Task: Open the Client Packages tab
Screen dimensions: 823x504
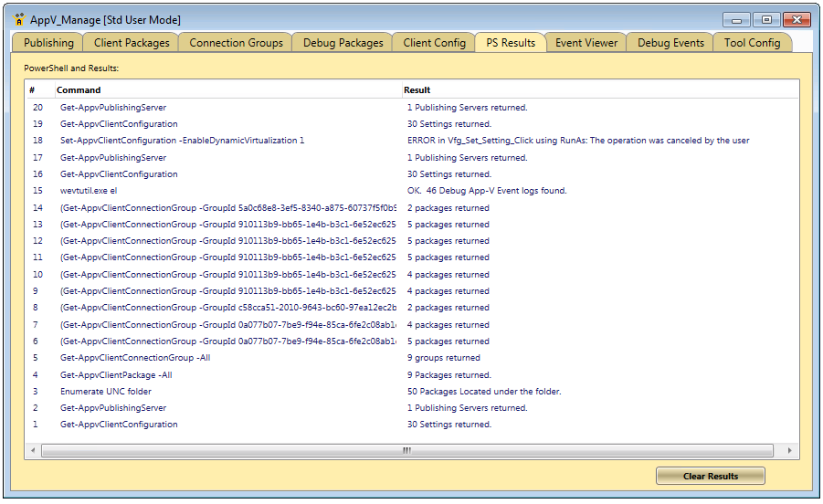Action: [132, 43]
